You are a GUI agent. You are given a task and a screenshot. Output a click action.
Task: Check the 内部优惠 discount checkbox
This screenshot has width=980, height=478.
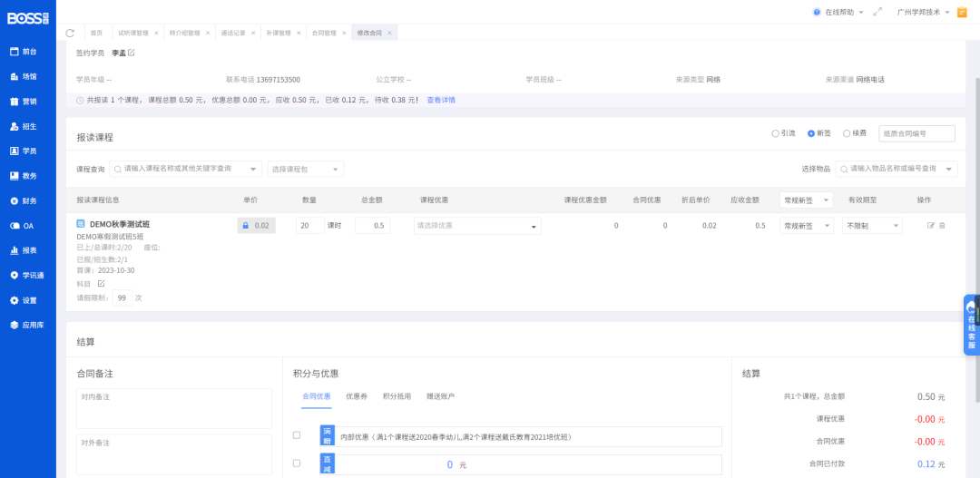[x=297, y=435]
